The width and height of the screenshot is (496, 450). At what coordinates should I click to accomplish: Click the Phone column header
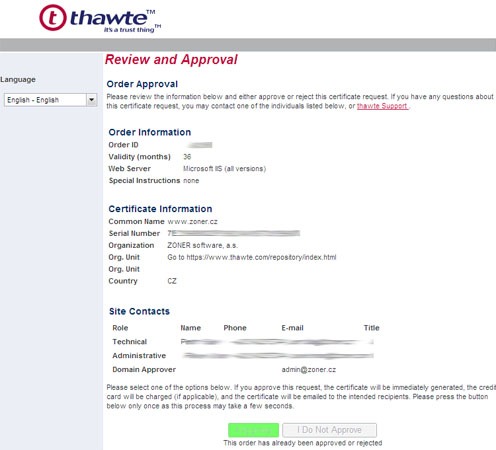(235, 328)
